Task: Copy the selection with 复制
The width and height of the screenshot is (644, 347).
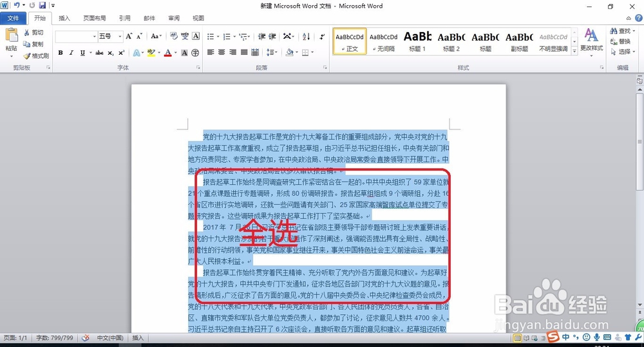Action: 33,44
